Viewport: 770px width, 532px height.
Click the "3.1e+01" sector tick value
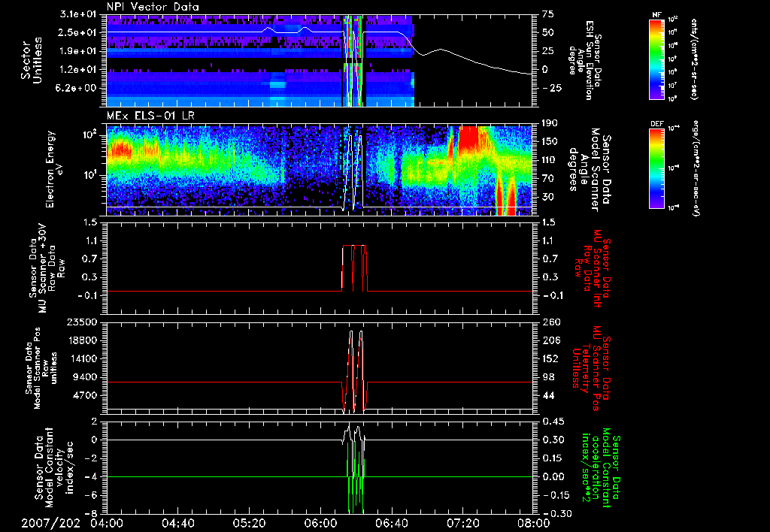tap(78, 15)
